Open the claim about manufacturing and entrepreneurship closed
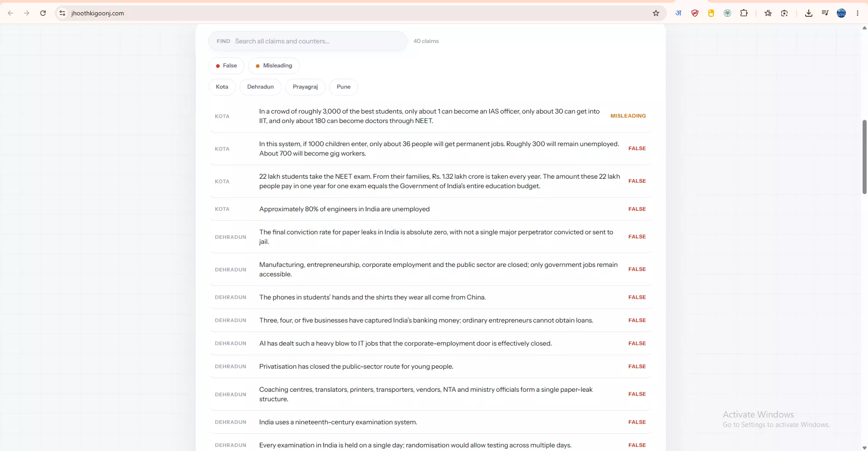The width and height of the screenshot is (868, 451). 430,270
